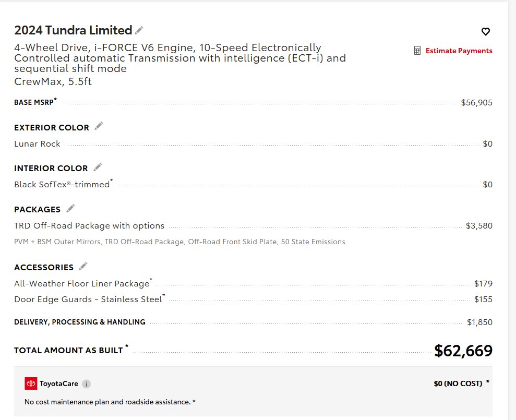Save build with the heart favorite icon
This screenshot has width=516, height=420.
(485, 32)
